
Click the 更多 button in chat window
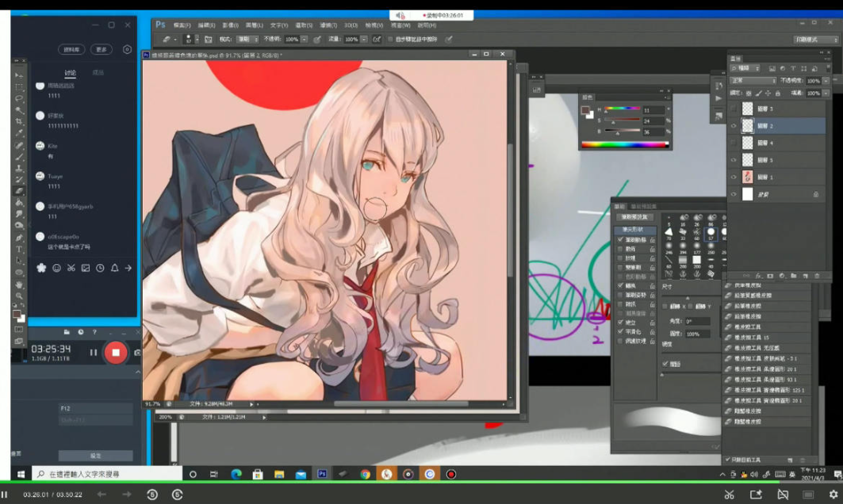[101, 49]
